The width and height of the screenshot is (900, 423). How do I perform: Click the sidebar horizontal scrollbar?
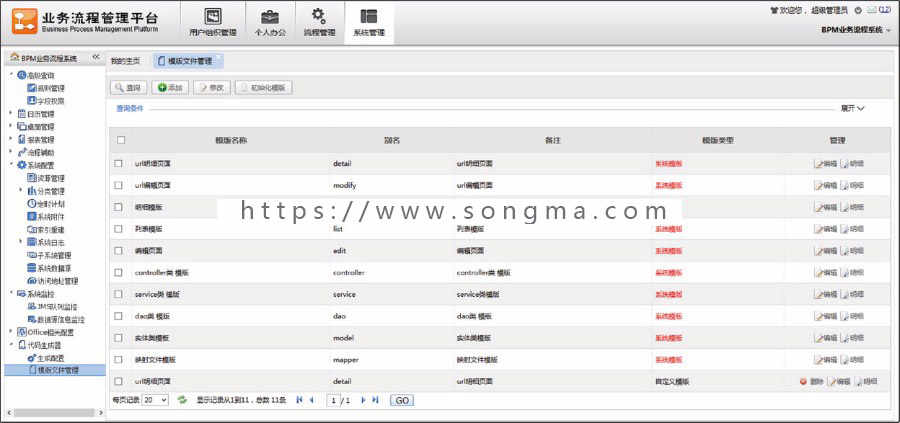pyautogui.click(x=55, y=413)
